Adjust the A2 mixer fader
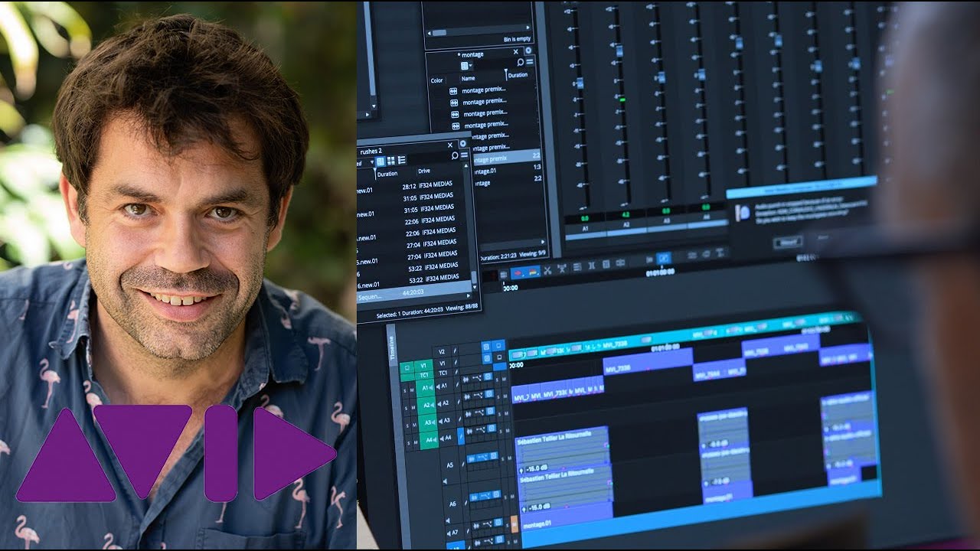Viewport: 980px width, 551px height. [619, 51]
